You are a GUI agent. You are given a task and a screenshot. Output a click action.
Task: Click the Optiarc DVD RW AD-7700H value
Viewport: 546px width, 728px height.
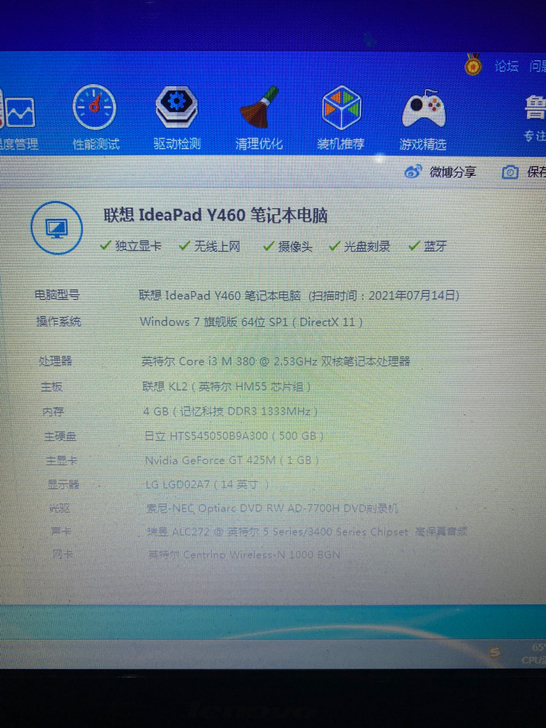[x=273, y=508]
